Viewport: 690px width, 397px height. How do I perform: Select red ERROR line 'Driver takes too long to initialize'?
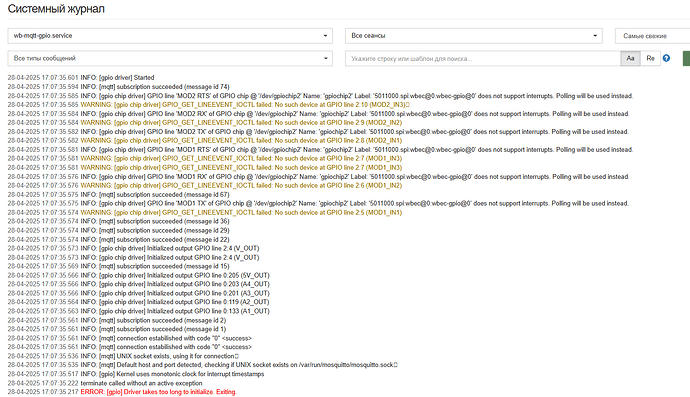[122, 392]
